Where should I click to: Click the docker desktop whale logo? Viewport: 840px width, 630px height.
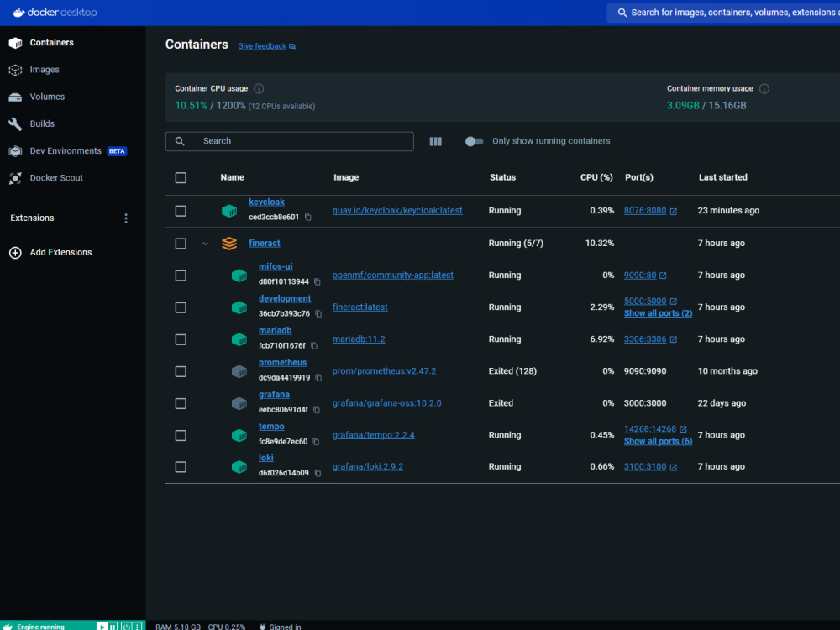[x=18, y=13]
